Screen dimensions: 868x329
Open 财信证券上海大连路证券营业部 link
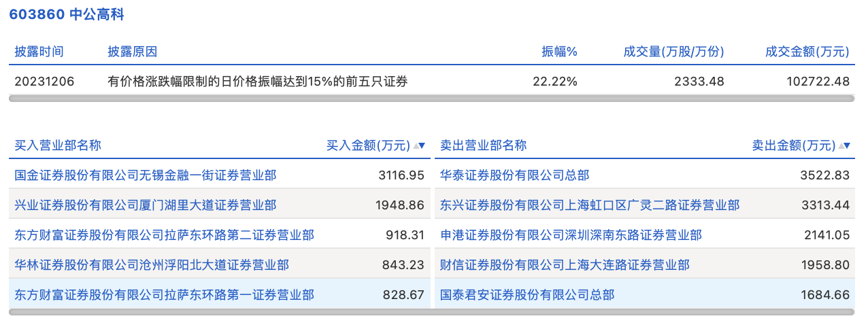565,265
